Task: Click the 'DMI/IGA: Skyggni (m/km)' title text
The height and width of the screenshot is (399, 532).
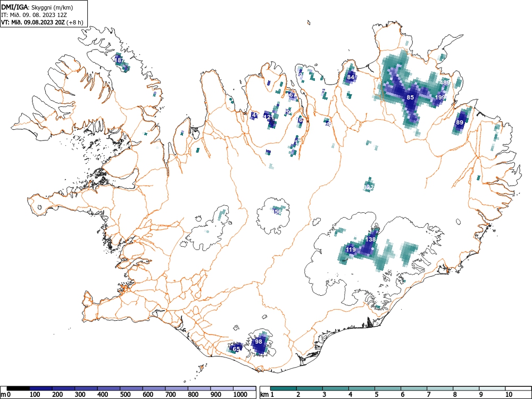Action: [37, 7]
